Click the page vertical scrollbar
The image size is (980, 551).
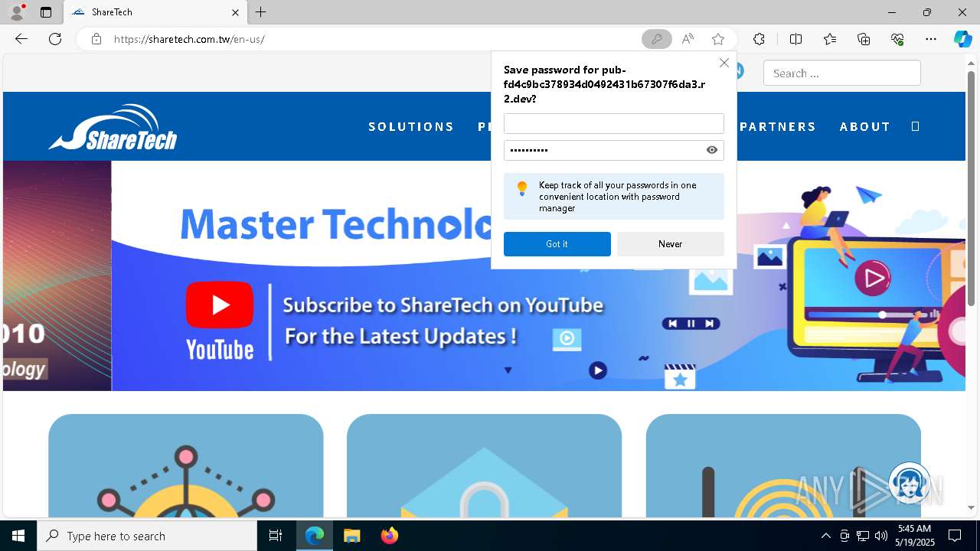[972, 187]
